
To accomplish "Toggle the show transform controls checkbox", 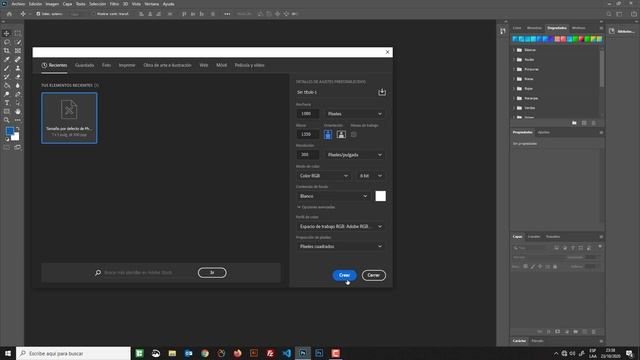I will point(93,14).
